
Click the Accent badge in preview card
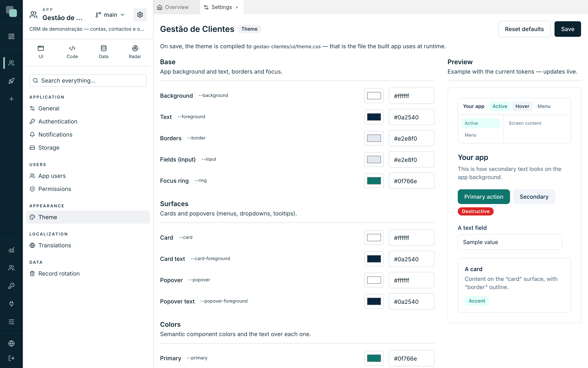[x=477, y=301]
